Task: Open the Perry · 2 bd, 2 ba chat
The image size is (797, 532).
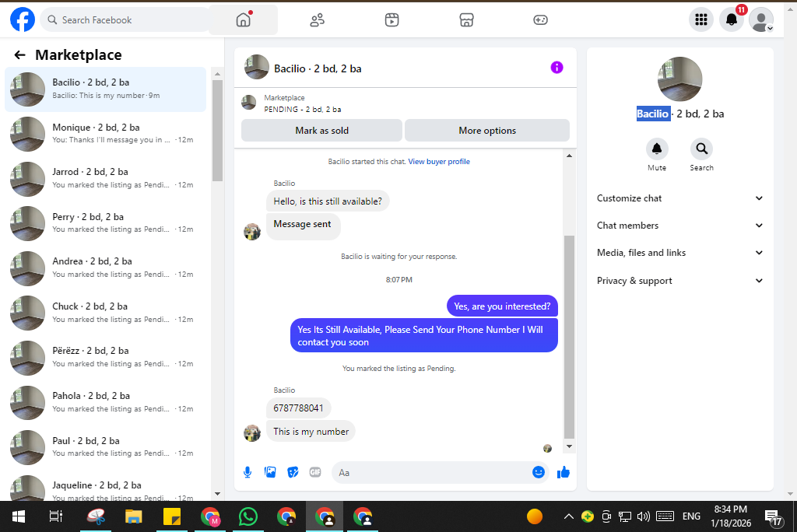Action: pos(106,223)
